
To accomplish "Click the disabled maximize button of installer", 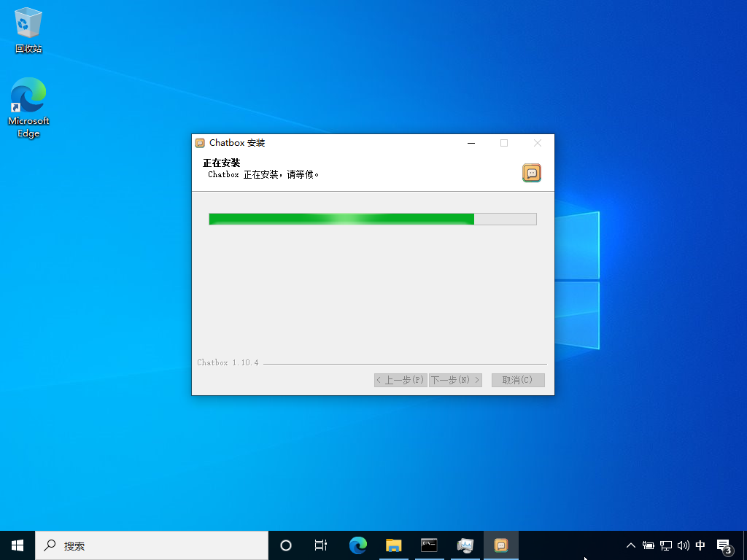I will click(x=504, y=143).
